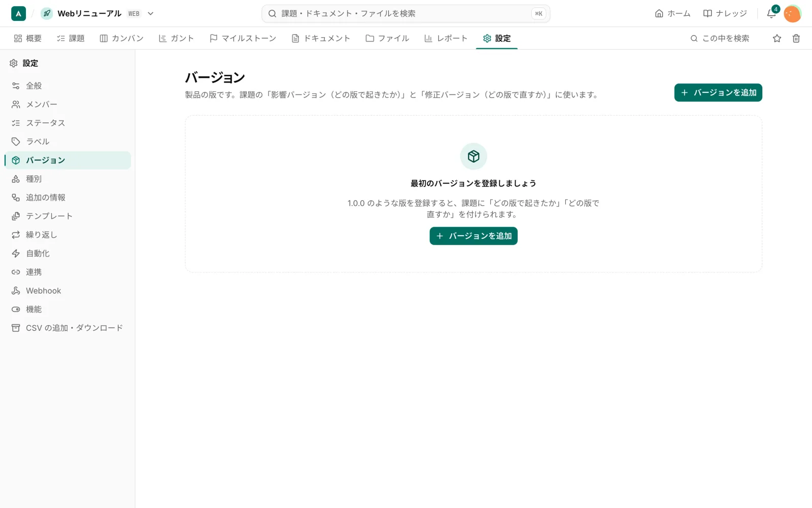Click the green A workspace logo
This screenshot has width=812, height=508.
[x=18, y=14]
